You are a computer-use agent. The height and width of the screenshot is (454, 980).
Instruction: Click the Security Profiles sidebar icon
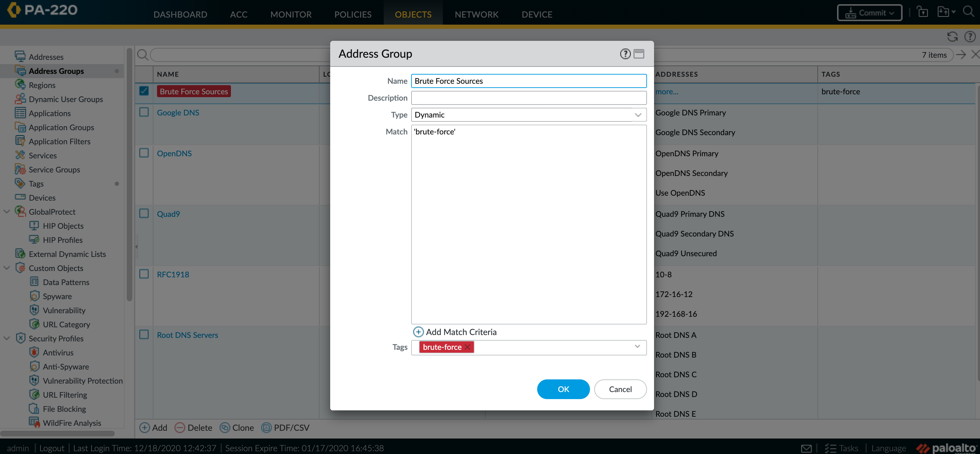point(21,338)
